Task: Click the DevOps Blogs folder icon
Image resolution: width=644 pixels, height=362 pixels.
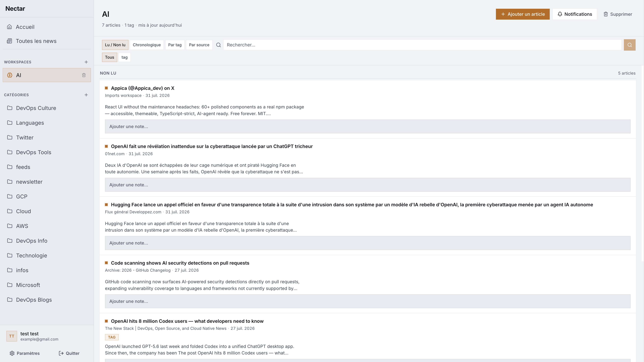Action: click(10, 299)
